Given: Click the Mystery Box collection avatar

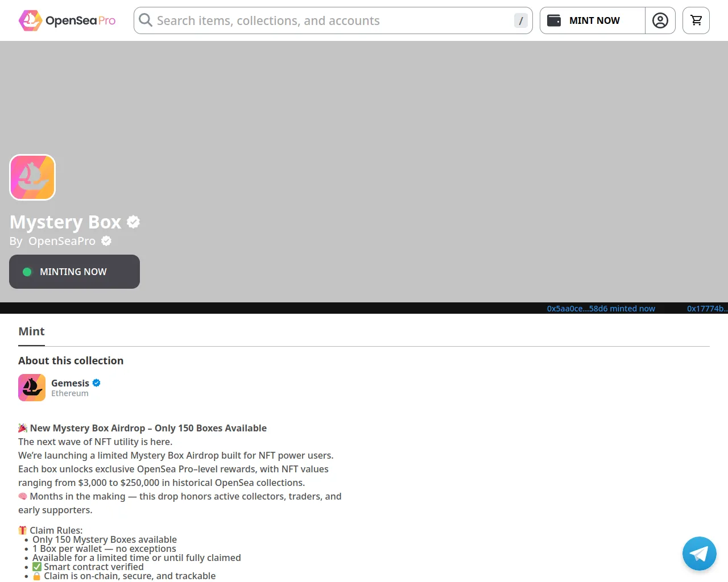Looking at the screenshot, I should (x=32, y=177).
